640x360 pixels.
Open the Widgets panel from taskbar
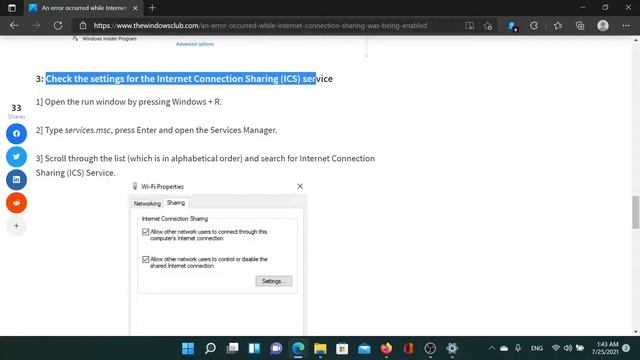[x=254, y=348]
